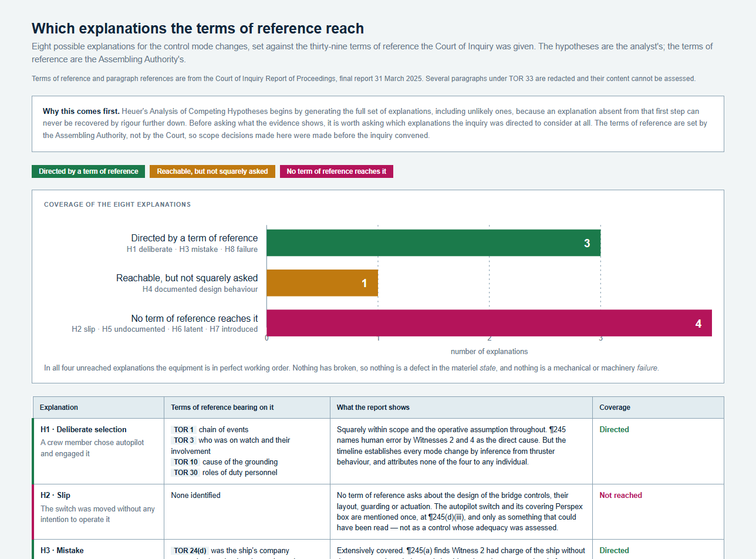Screen dimensions: 756x559
Task: Click the 'TOR 30' tag
Action: coord(185,473)
